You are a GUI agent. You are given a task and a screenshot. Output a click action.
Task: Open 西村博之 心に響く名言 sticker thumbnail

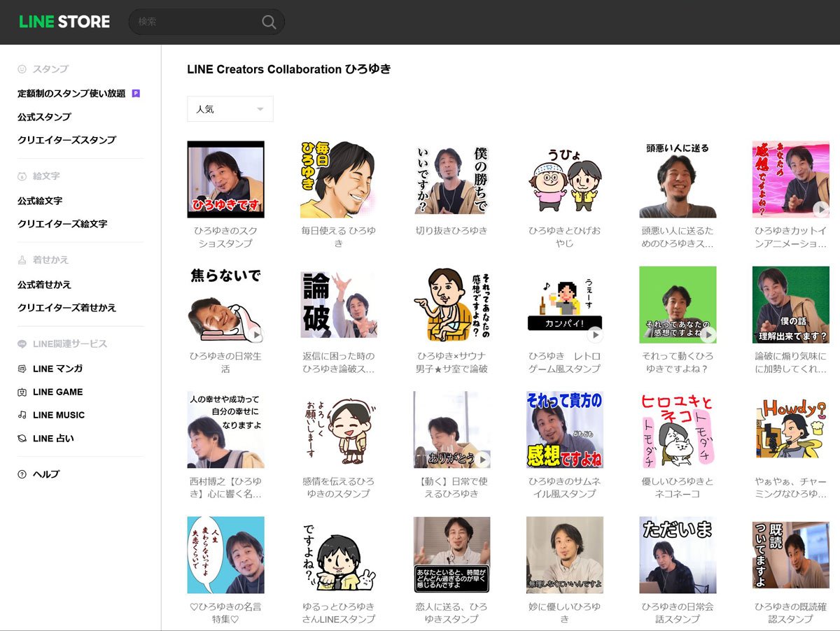[x=225, y=430]
